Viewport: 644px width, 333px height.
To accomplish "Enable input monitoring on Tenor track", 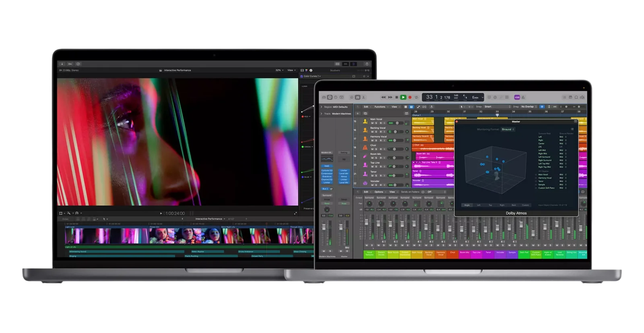I will pyautogui.click(x=385, y=176).
